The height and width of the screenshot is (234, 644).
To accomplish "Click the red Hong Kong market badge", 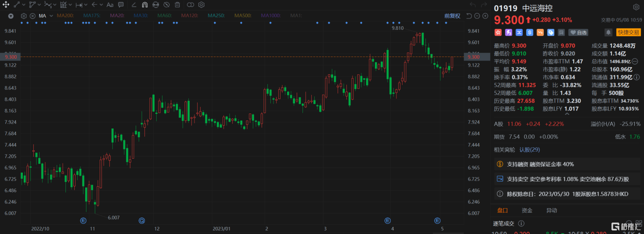I will (x=498, y=32).
